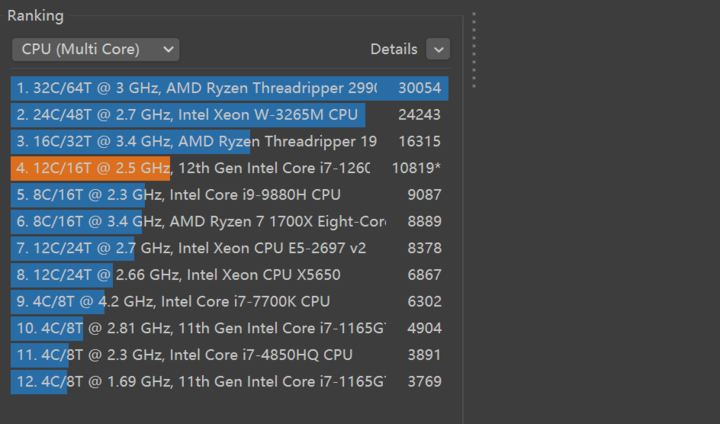
Task: Select the orange highlighted 12th Gen i7 row
Action: (200, 168)
